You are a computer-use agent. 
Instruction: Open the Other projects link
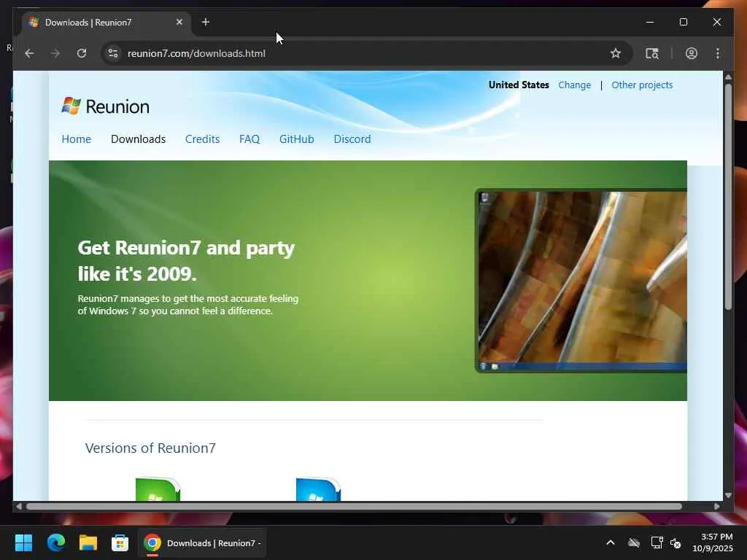click(642, 85)
